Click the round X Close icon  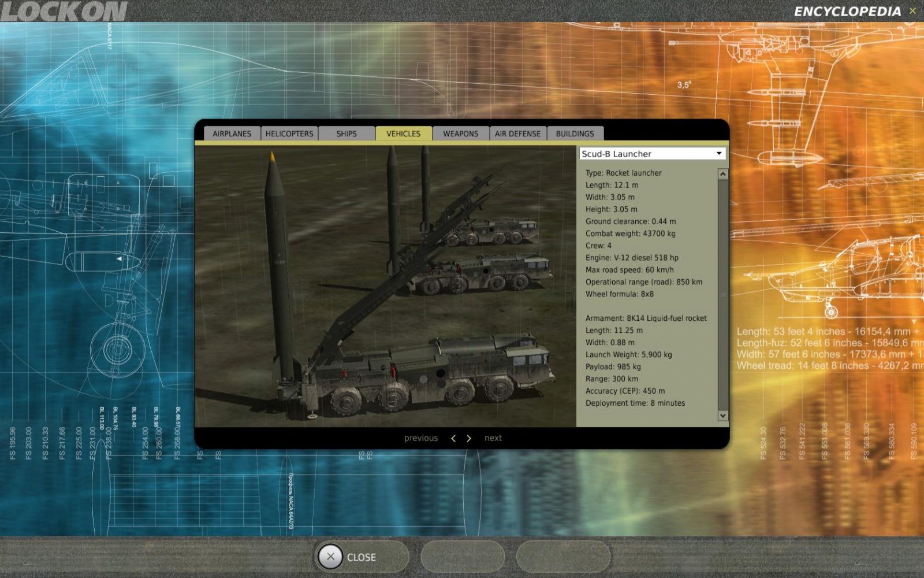[x=330, y=557]
